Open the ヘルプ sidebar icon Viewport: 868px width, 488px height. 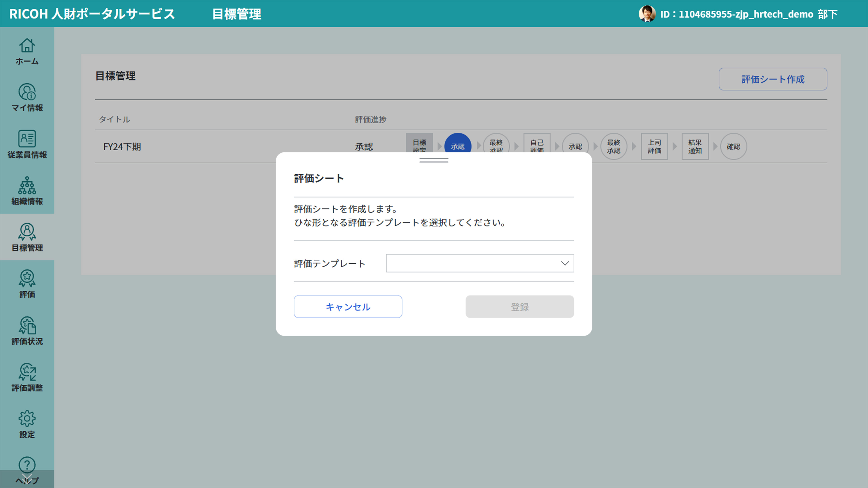(x=27, y=470)
